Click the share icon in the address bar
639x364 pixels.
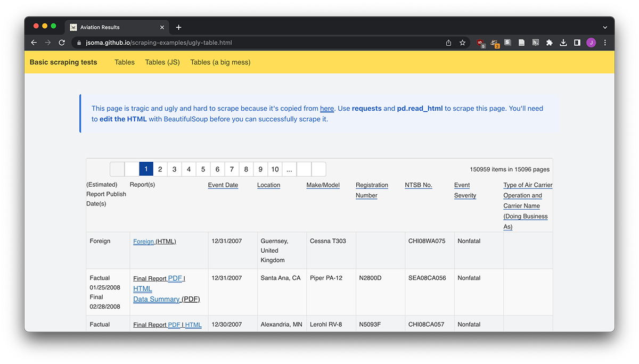[448, 43]
